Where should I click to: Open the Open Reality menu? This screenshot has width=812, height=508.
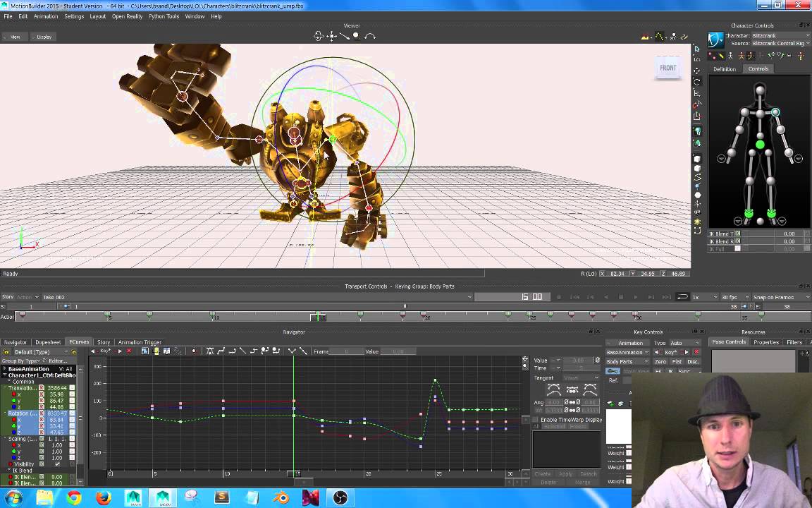pos(127,16)
